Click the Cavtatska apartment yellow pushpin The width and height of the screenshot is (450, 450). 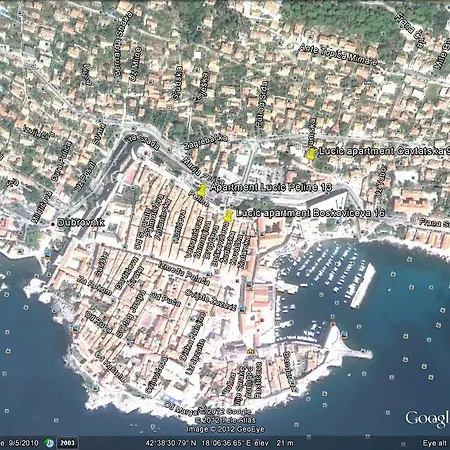(312, 154)
